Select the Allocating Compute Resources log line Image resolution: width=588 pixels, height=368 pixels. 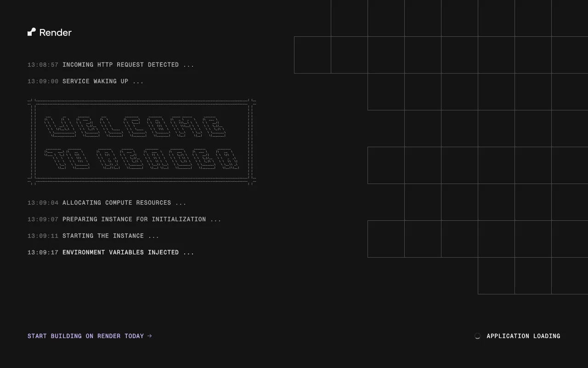tap(107, 203)
